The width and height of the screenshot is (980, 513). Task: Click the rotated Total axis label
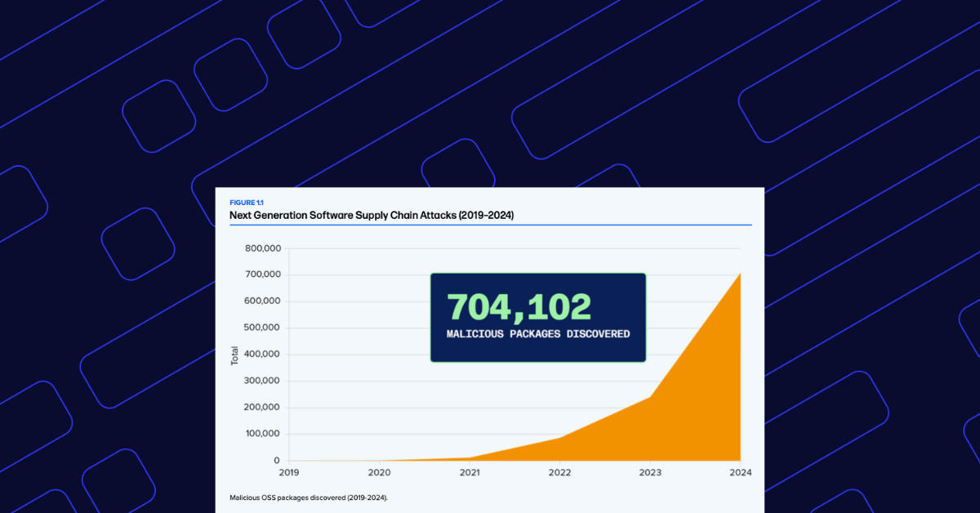pyautogui.click(x=235, y=355)
